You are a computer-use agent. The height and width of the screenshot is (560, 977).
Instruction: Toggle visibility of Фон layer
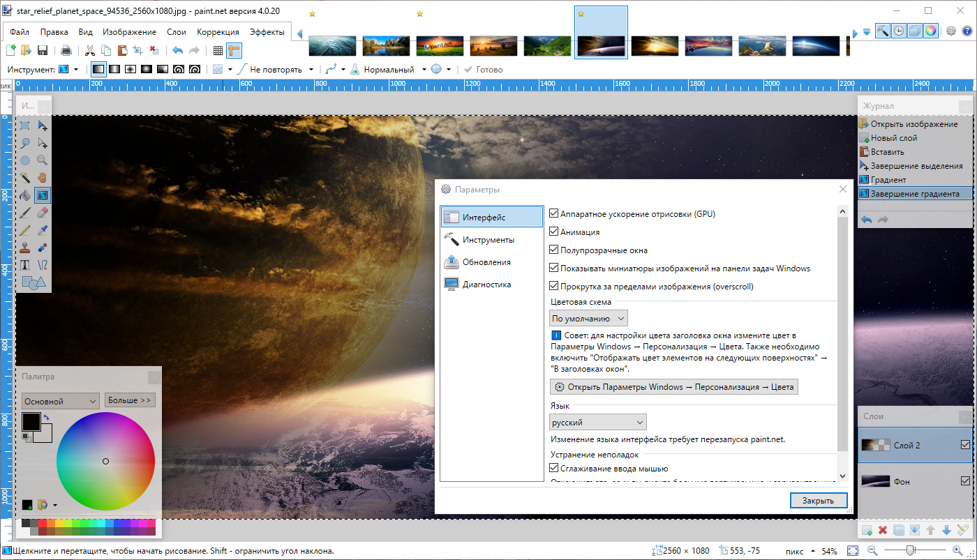tap(966, 481)
